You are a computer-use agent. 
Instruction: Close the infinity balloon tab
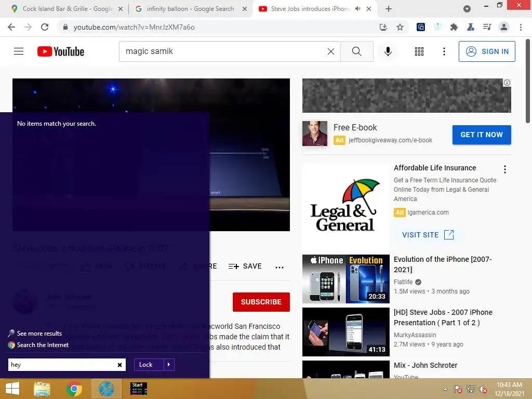point(244,9)
